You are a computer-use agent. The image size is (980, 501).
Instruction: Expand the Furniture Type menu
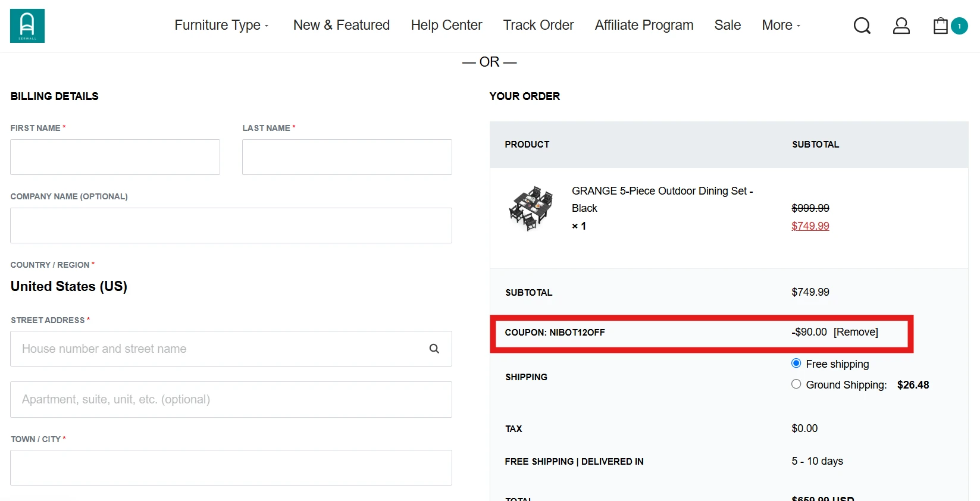pyautogui.click(x=221, y=25)
